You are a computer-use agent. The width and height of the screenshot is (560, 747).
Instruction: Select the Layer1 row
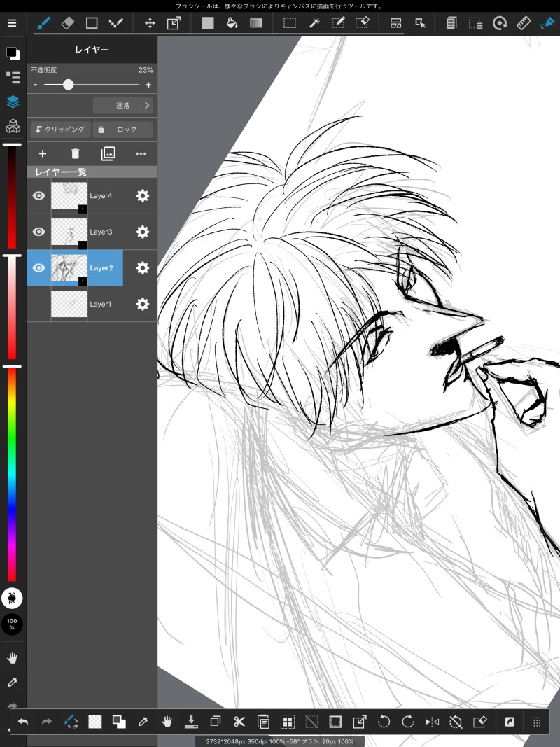tap(92, 304)
